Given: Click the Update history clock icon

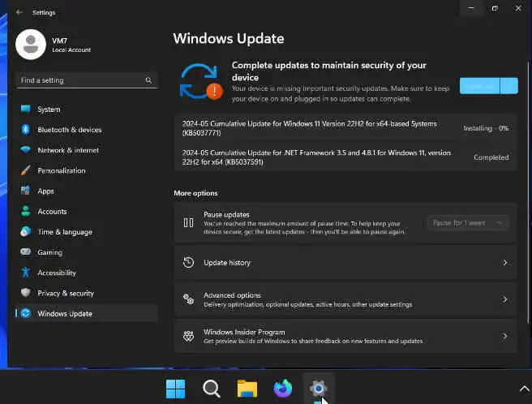Looking at the screenshot, I should pyautogui.click(x=188, y=262).
